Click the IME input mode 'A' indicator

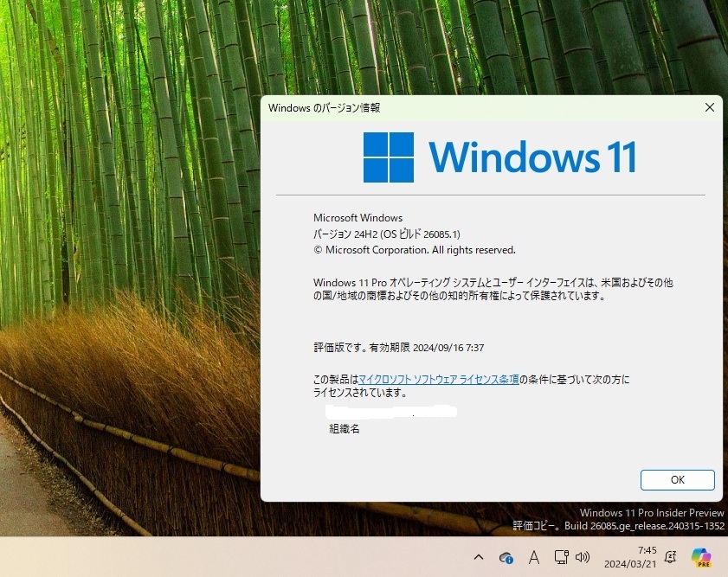pos(534,557)
